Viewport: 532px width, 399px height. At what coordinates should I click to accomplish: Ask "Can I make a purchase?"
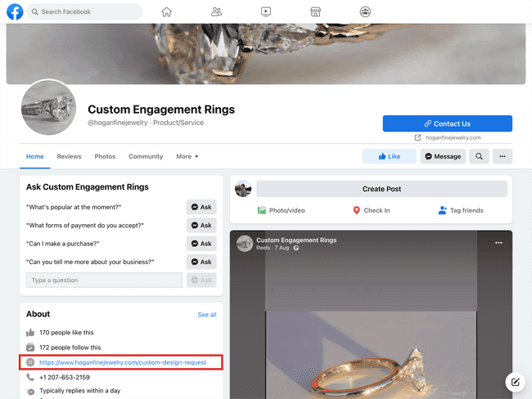[x=201, y=244]
